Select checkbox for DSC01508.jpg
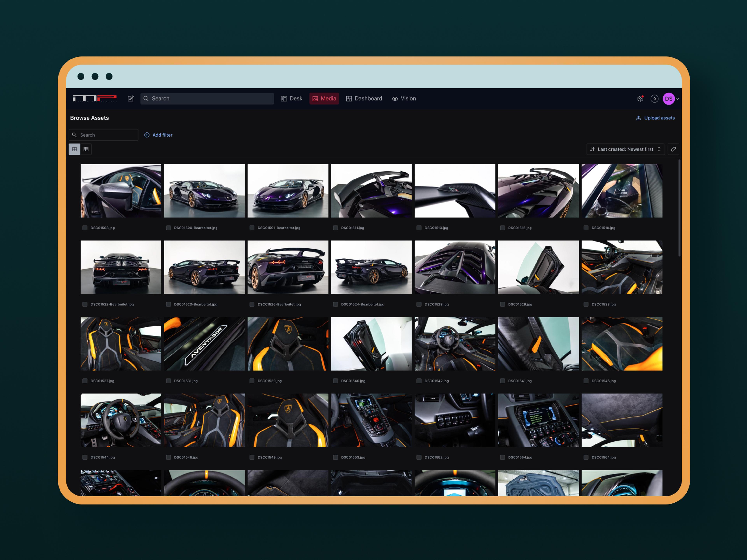 click(x=85, y=228)
